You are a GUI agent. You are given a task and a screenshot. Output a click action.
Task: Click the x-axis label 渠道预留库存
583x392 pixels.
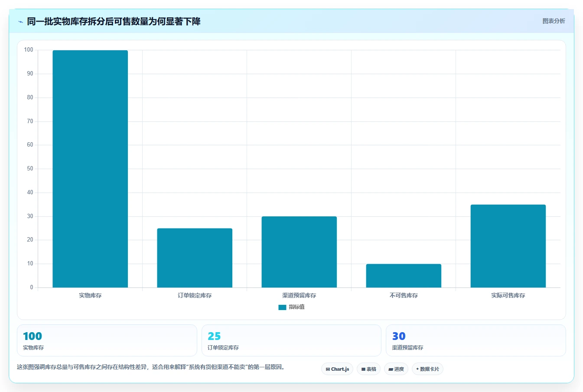(x=299, y=295)
